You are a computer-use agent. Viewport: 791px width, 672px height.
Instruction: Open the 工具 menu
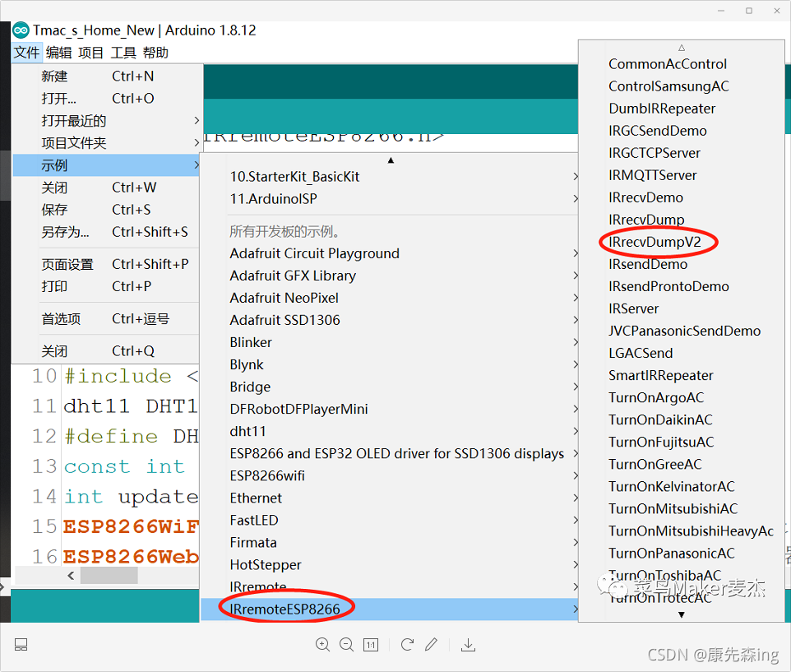point(123,53)
